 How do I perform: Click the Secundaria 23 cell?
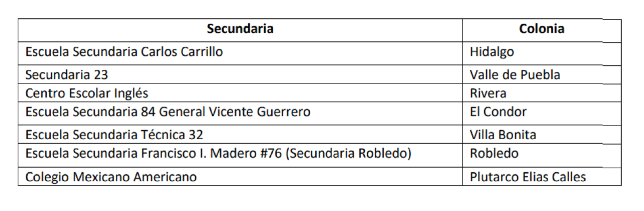pyautogui.click(x=66, y=75)
